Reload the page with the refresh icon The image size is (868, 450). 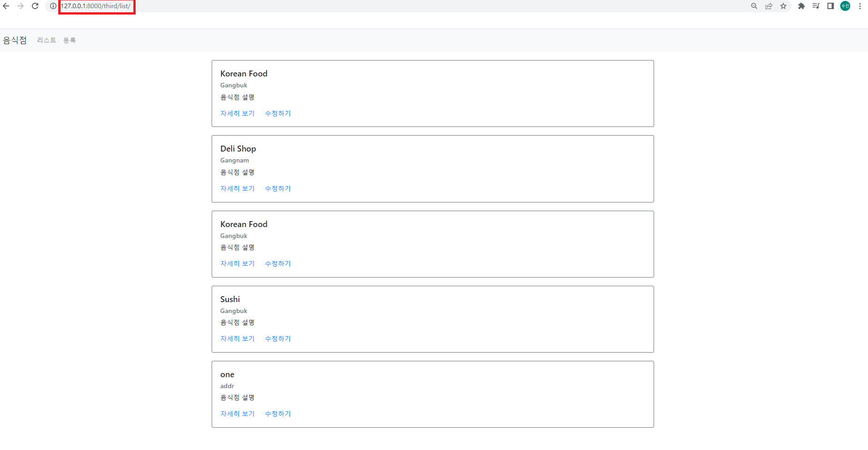click(x=35, y=6)
